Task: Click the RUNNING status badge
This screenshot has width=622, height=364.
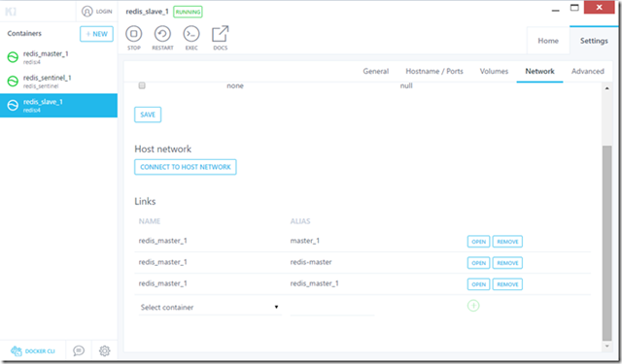Action: [188, 12]
